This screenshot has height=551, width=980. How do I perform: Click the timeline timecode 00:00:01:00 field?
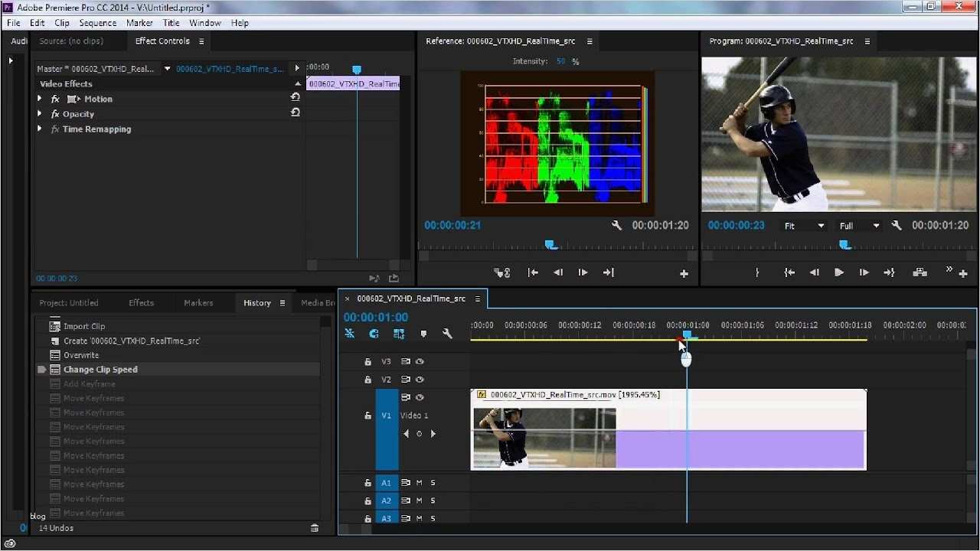[376, 318]
